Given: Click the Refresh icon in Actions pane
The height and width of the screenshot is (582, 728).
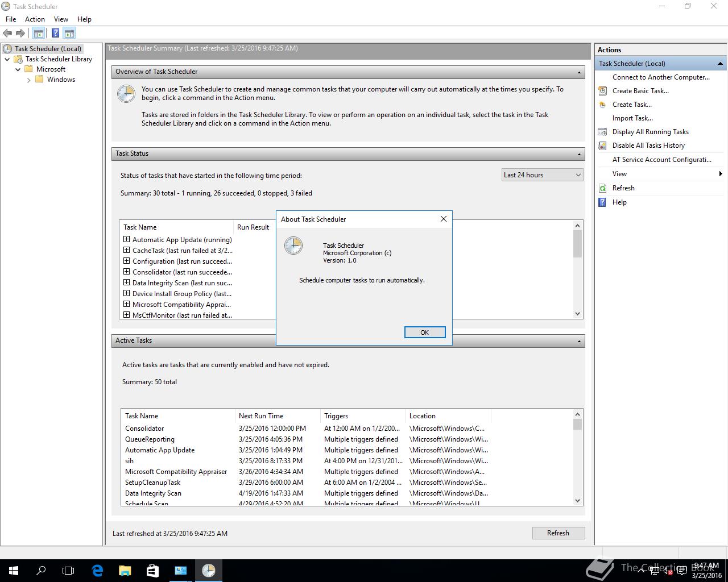Looking at the screenshot, I should pos(602,188).
